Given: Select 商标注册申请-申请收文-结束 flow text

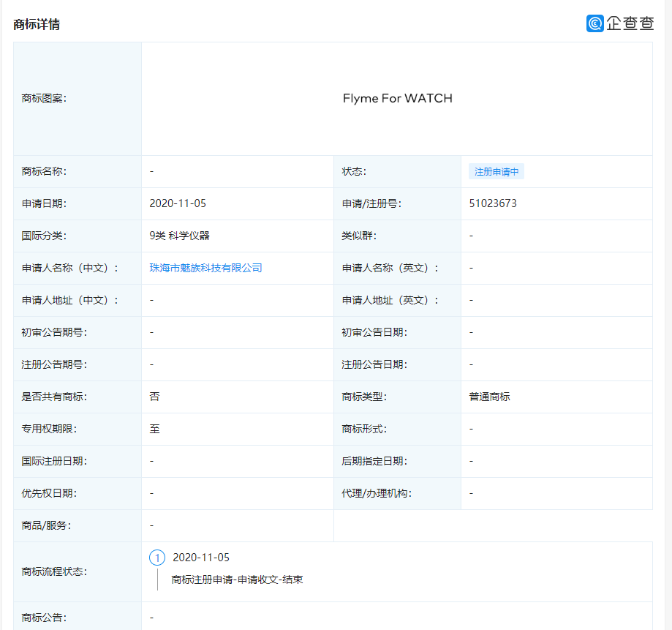Looking at the screenshot, I should click(237, 580).
